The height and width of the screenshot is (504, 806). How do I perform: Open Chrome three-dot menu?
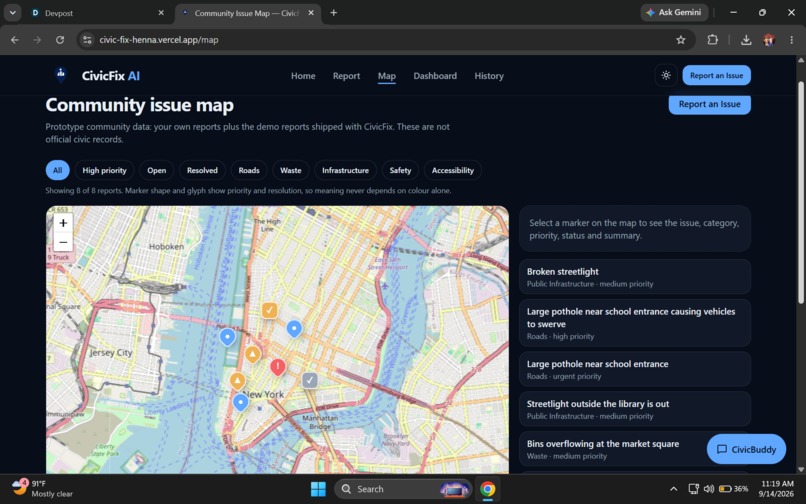[791, 40]
